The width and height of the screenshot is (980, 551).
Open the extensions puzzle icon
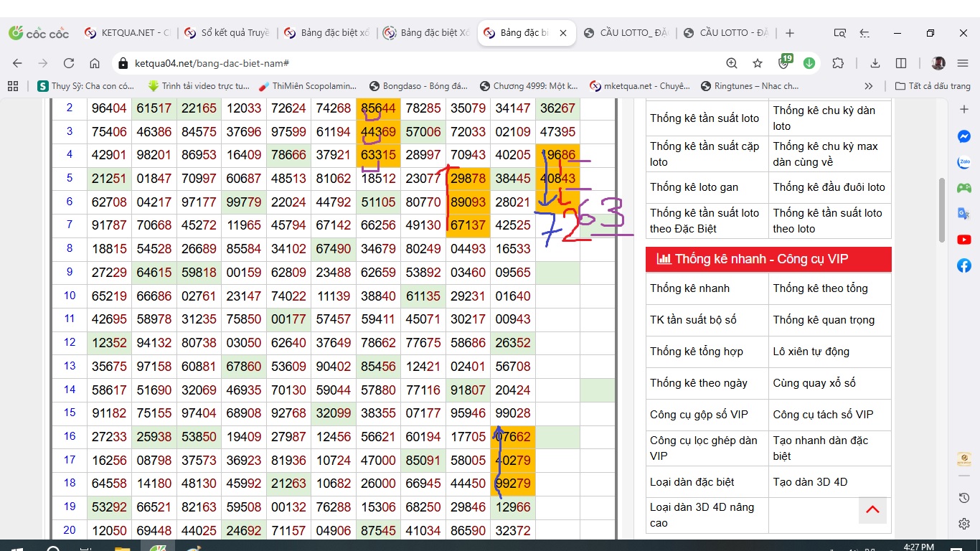[837, 63]
